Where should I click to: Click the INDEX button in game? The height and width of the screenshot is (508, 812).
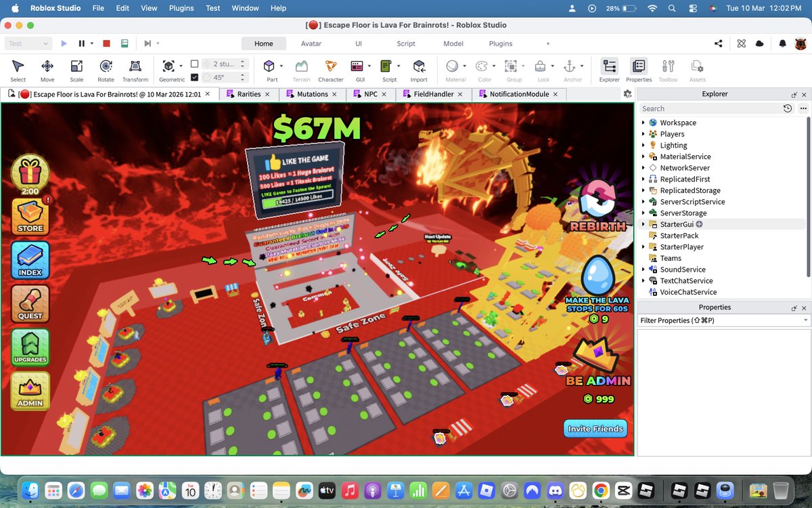[x=30, y=260]
